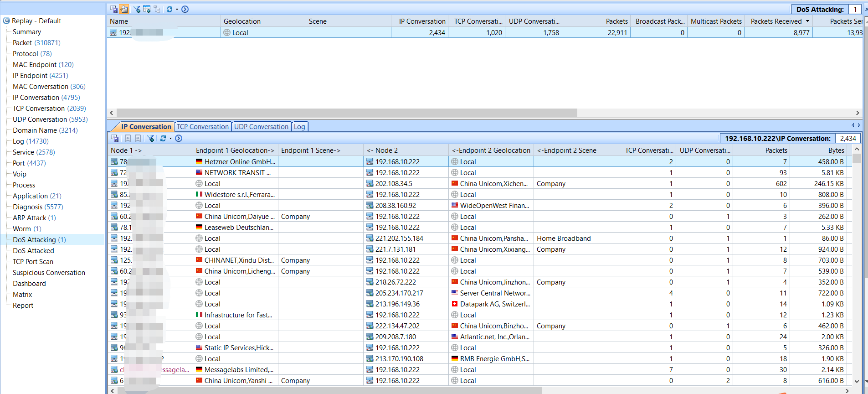Click lower table vertical scrollbar down arrow
Viewport: 868px width, 394px height.
[857, 381]
